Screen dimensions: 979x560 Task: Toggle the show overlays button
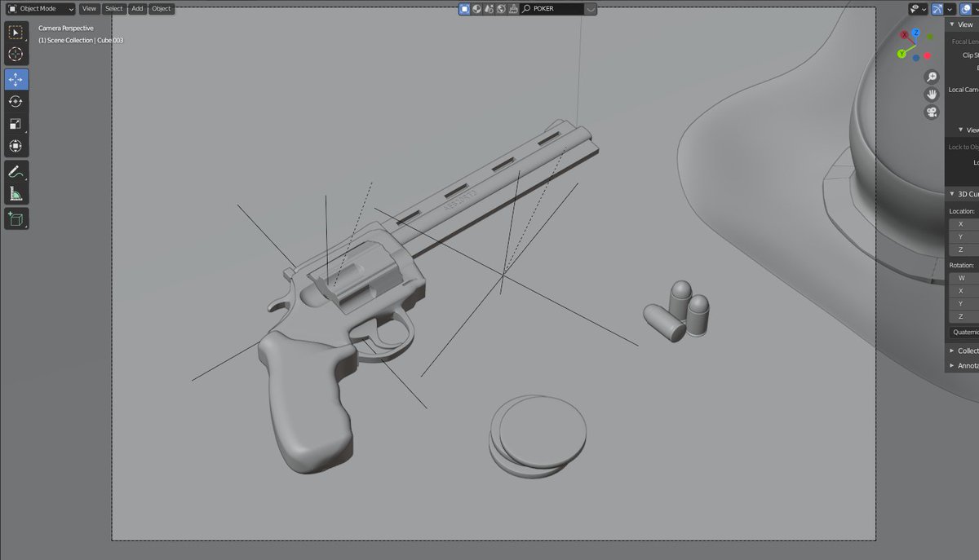[967, 9]
